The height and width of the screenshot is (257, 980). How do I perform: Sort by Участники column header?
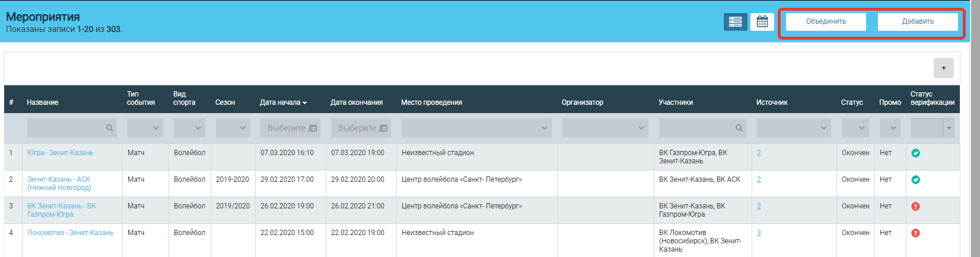coord(676,102)
